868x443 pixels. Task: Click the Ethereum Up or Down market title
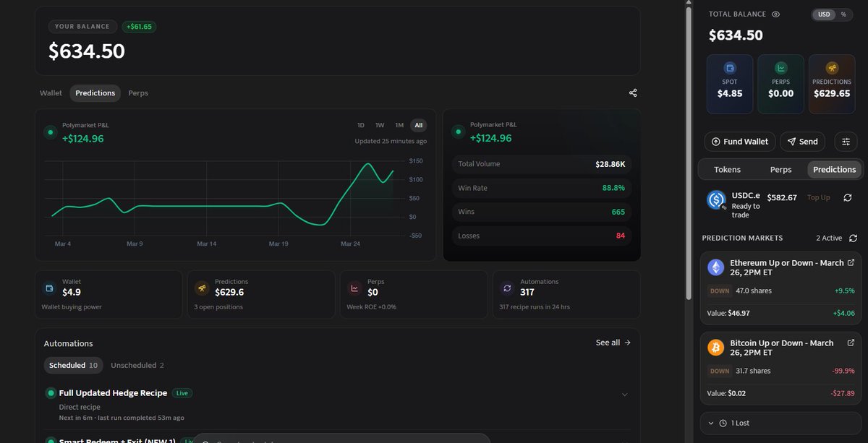click(x=786, y=267)
